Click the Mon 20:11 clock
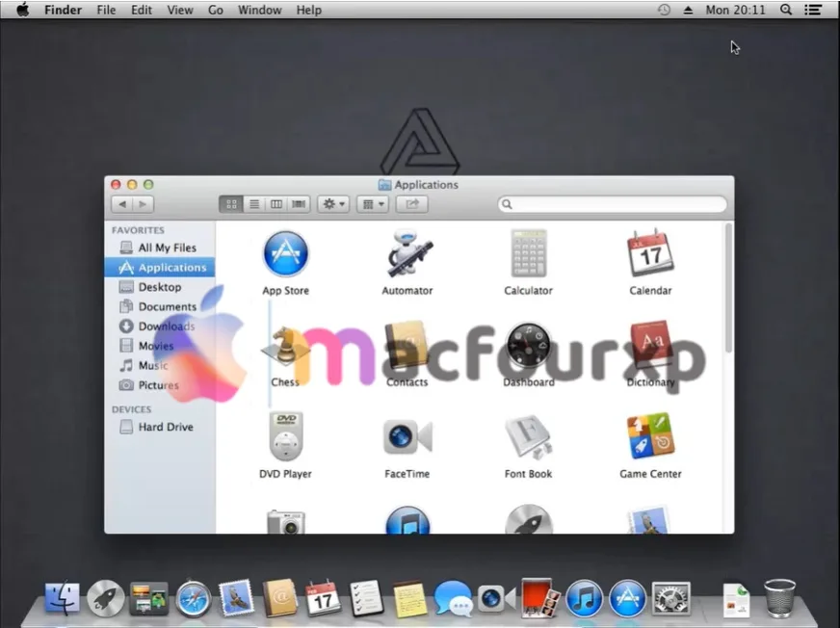Viewport: 840px width, 628px height. pyautogui.click(x=736, y=10)
